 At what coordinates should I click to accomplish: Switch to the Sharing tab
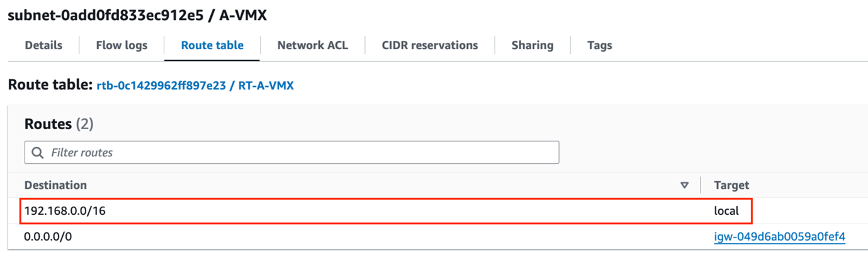point(533,45)
